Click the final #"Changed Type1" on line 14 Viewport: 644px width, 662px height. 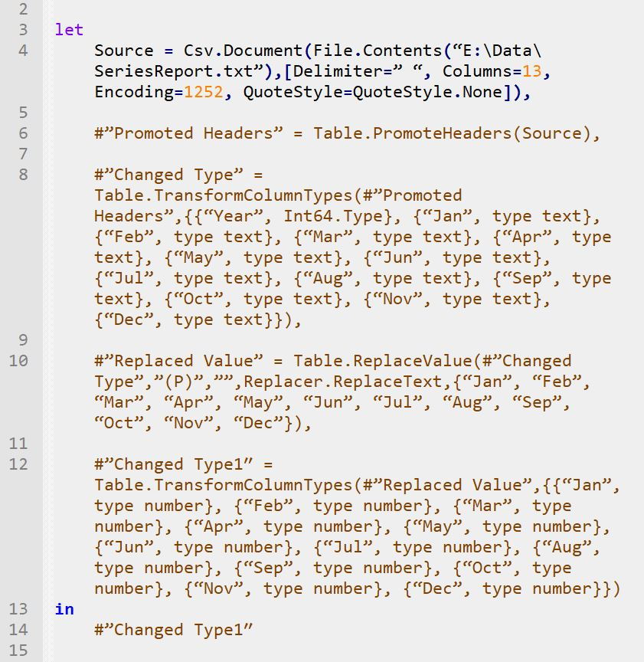[174, 630]
